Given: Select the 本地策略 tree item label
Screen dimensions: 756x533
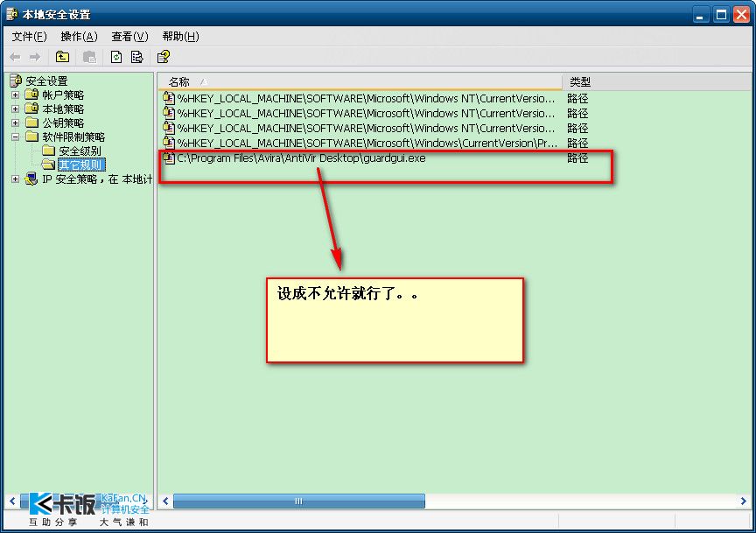Looking at the screenshot, I should (x=63, y=109).
